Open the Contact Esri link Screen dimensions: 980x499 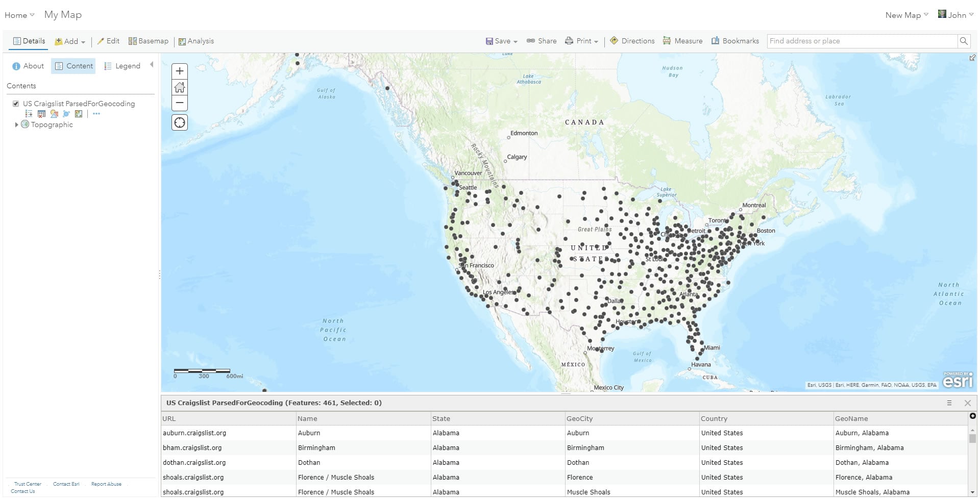click(x=66, y=484)
